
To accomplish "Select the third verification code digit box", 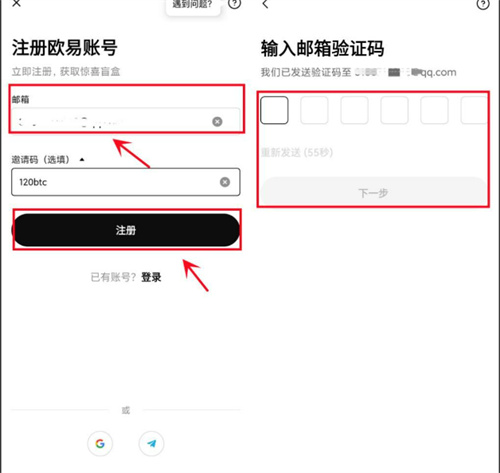I will 354,110.
